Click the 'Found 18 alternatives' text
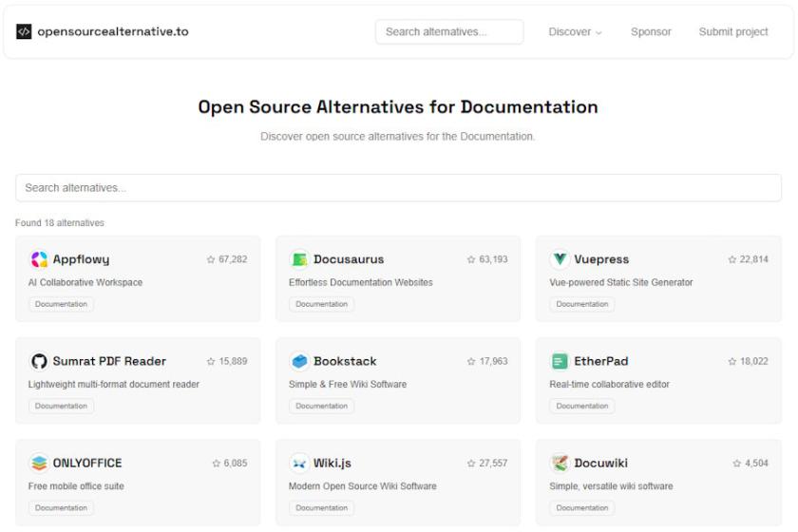 [x=60, y=222]
